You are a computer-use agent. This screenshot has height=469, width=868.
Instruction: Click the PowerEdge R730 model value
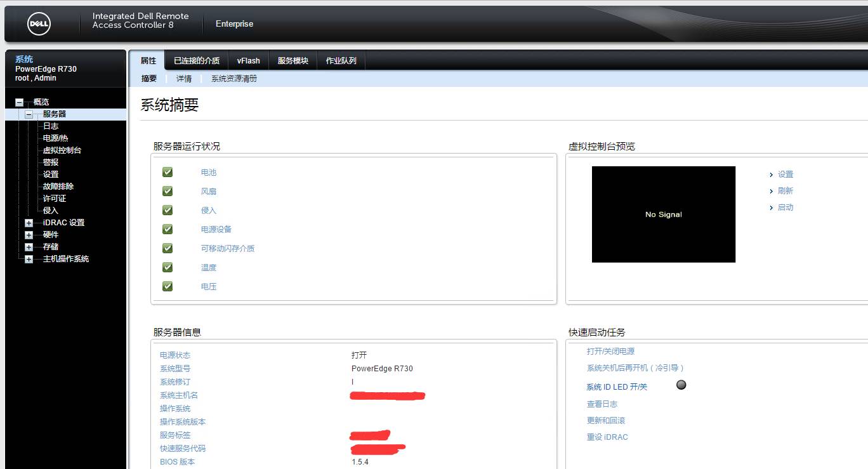click(382, 369)
